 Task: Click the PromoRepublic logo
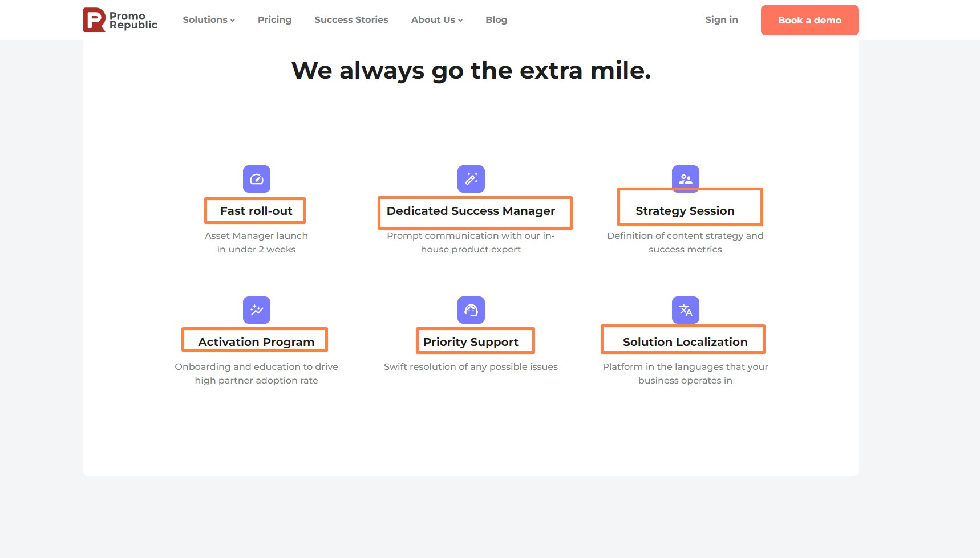click(120, 20)
